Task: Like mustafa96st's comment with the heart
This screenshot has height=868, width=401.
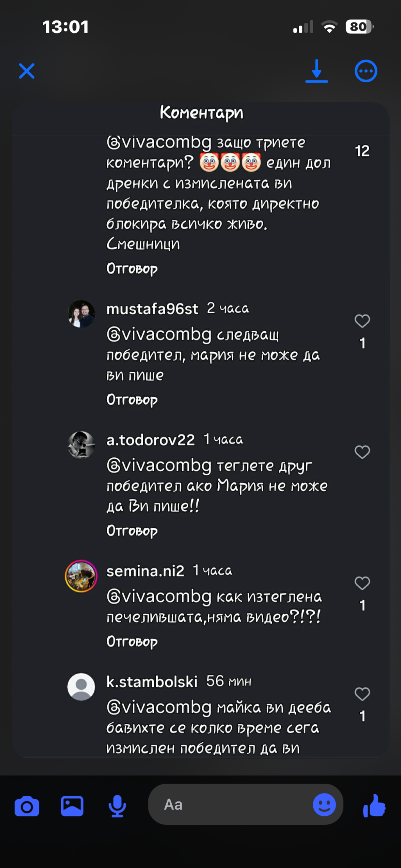Action: coord(362,321)
